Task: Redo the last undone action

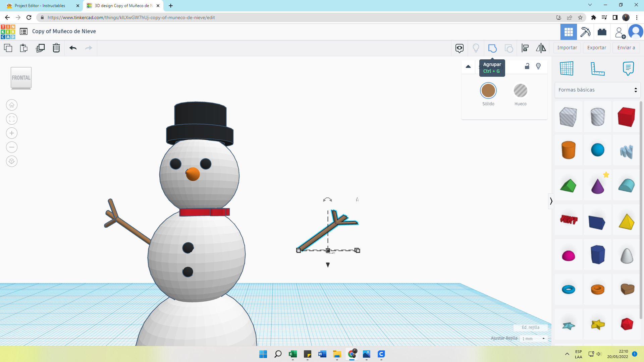Action: tap(89, 48)
